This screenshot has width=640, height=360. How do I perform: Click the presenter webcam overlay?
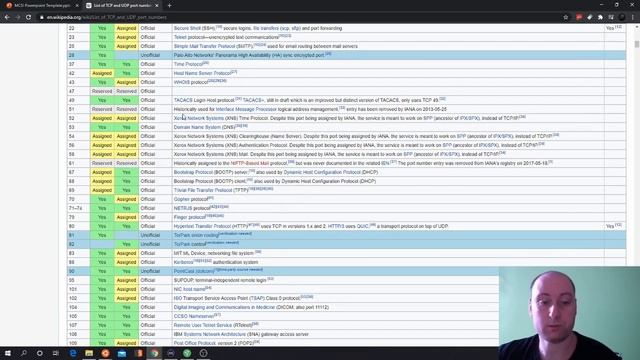click(x=569, y=313)
